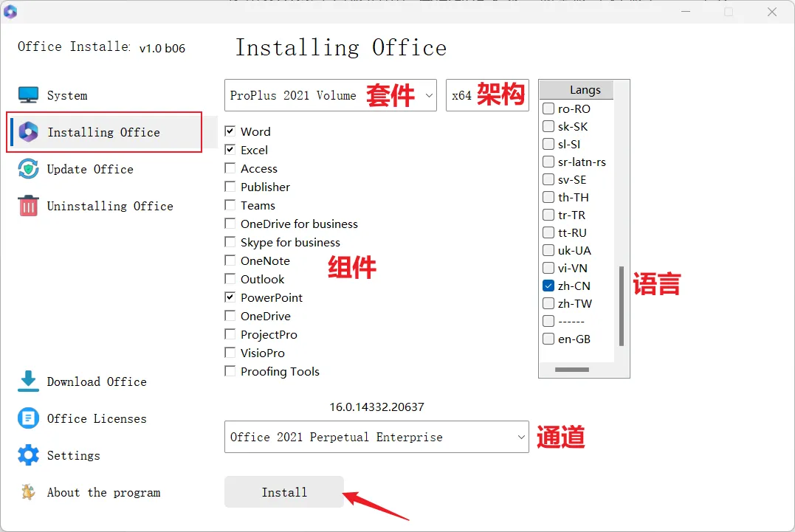
Task: Open Office 2021 Perpetual Enterprise channel dropdown
Action: (x=376, y=437)
